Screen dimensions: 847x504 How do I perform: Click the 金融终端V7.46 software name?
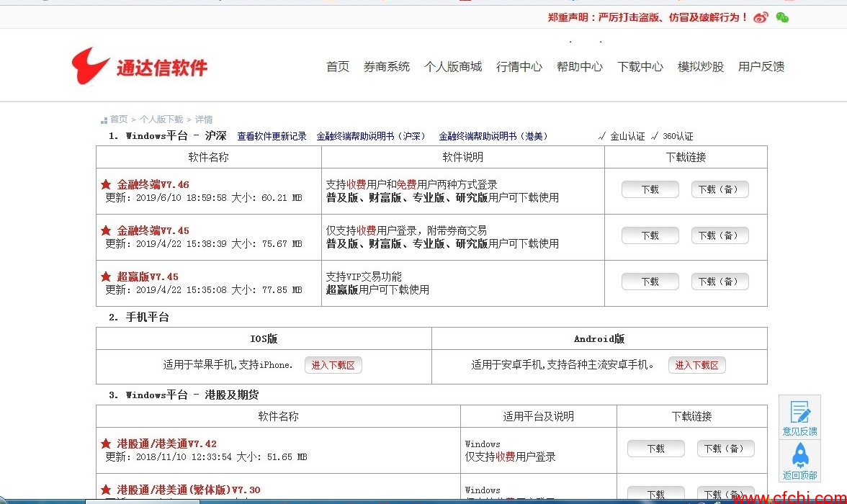(153, 184)
